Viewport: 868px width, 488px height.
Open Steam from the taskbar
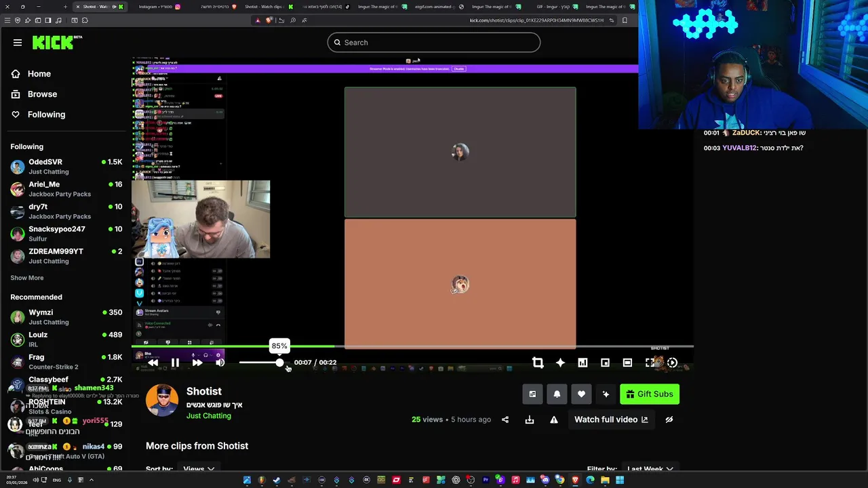click(277, 480)
